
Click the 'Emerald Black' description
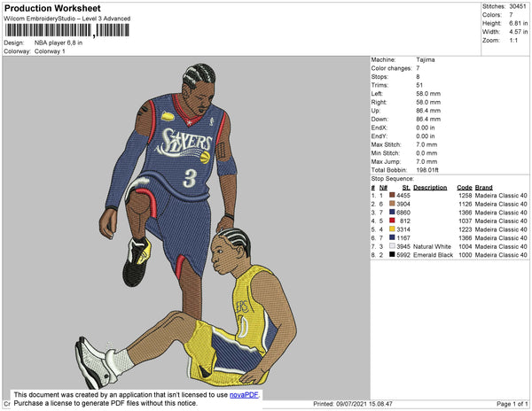pos(433,255)
